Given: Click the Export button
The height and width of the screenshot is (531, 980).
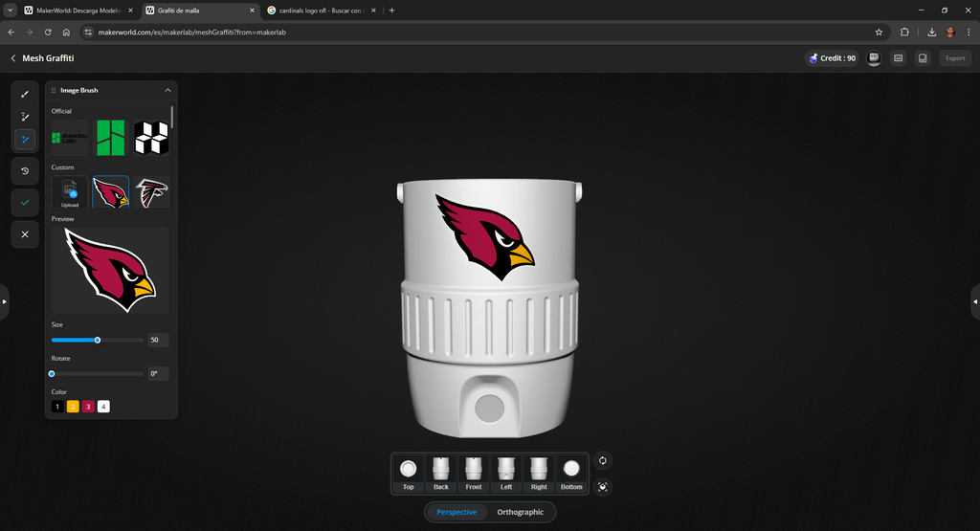Looking at the screenshot, I should (955, 58).
